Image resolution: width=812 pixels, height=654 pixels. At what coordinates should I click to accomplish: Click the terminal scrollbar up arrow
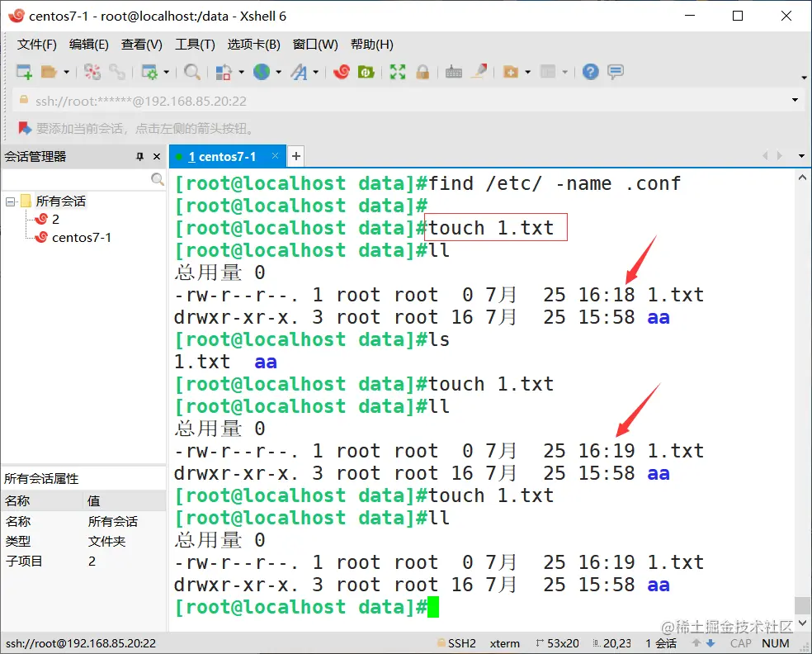coord(802,178)
